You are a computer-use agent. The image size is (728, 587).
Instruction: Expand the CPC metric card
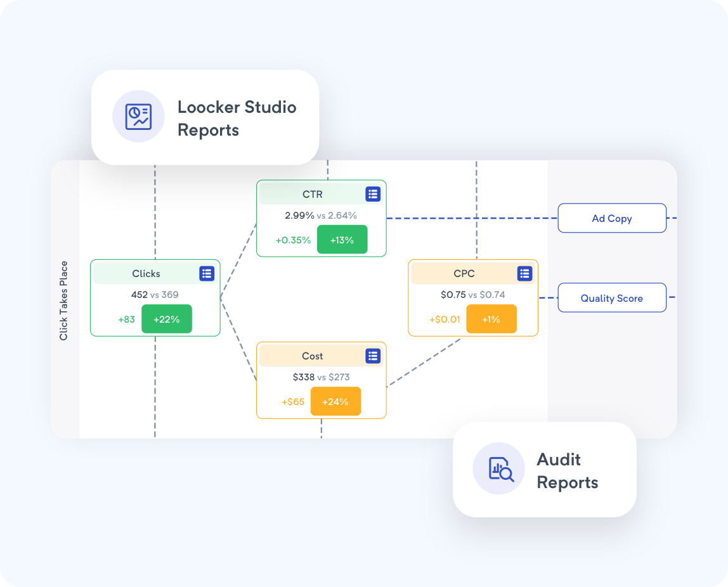tap(473, 297)
